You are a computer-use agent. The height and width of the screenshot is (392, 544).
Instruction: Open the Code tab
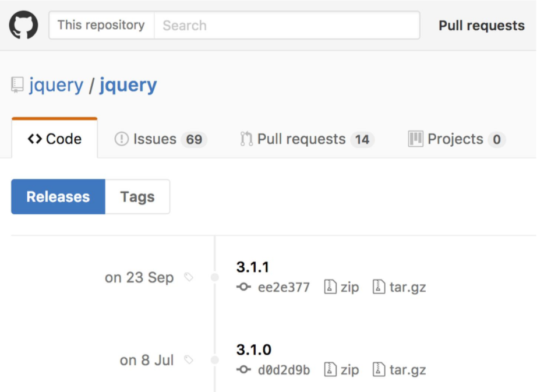click(x=55, y=139)
